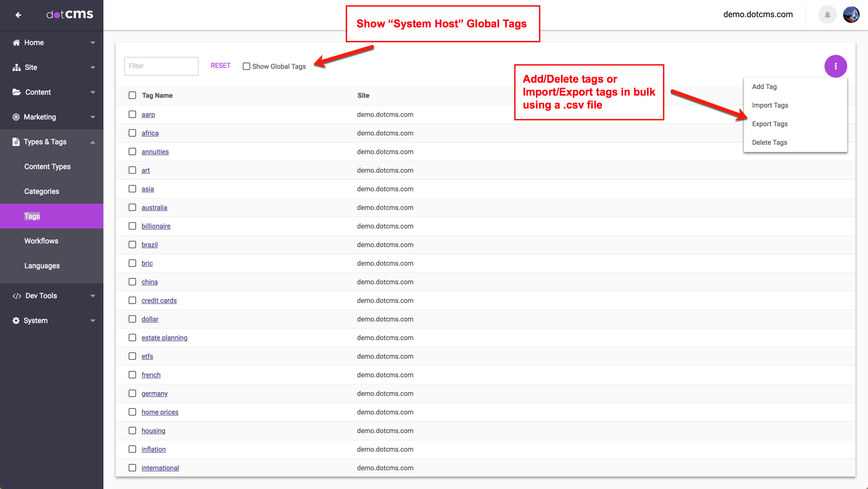
Task: Click the Dev Tools code icon
Action: tap(17, 296)
